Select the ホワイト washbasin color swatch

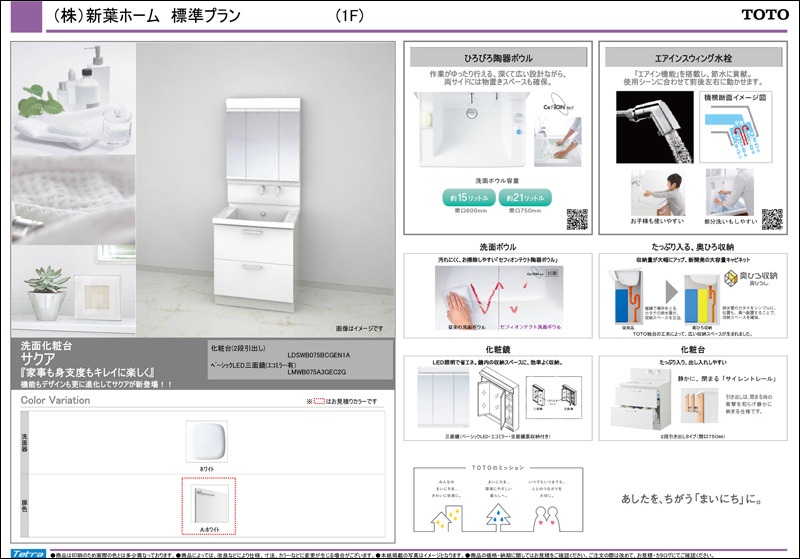207,442
